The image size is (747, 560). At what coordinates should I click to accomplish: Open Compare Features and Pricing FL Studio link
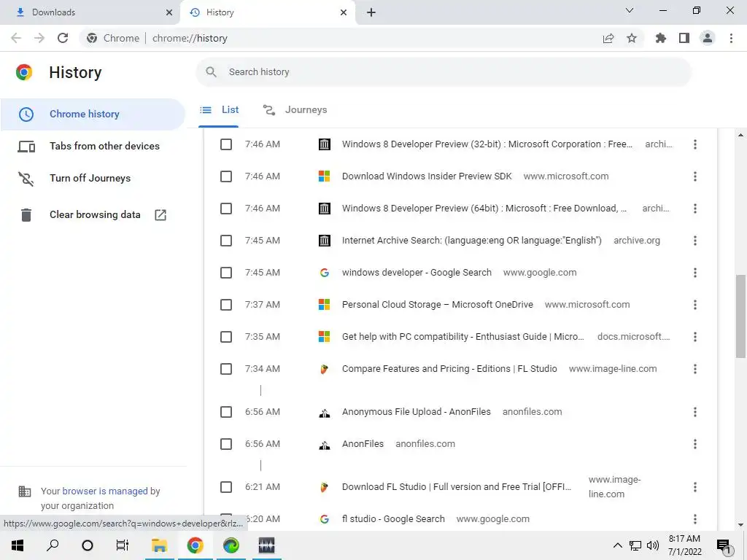449,369
